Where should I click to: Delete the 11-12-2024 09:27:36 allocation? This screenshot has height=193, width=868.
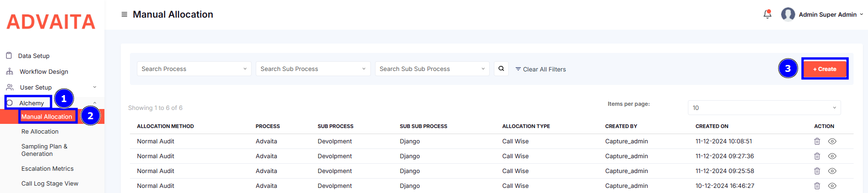coord(817,156)
